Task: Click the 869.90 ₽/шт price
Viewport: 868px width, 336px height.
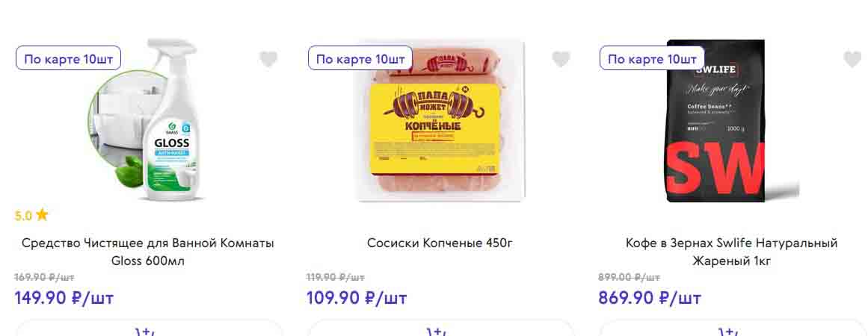Action: coord(649,298)
